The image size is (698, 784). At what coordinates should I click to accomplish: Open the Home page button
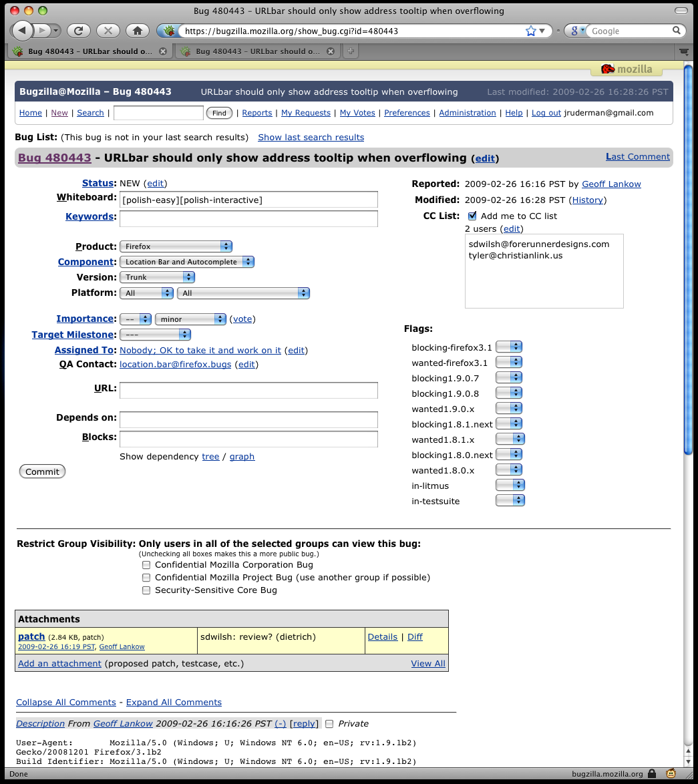(x=138, y=31)
